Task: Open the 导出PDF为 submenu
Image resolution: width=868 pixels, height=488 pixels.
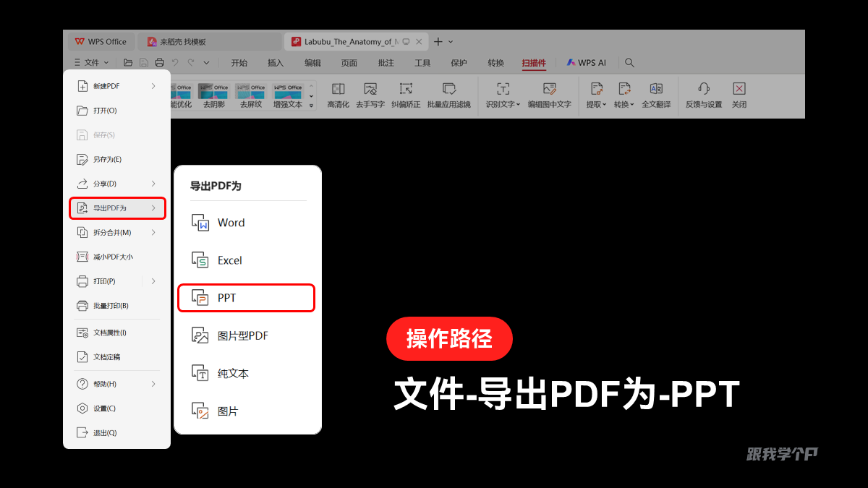Action: (x=117, y=208)
